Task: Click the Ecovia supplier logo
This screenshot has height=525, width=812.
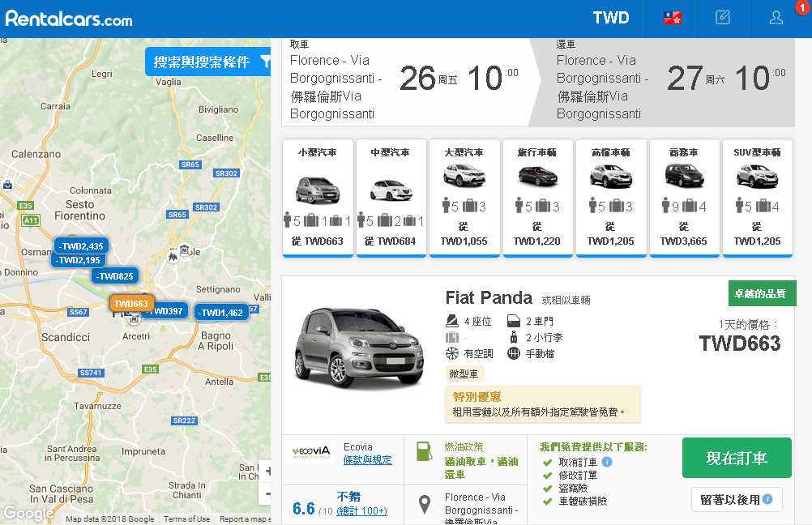Action: point(311,451)
